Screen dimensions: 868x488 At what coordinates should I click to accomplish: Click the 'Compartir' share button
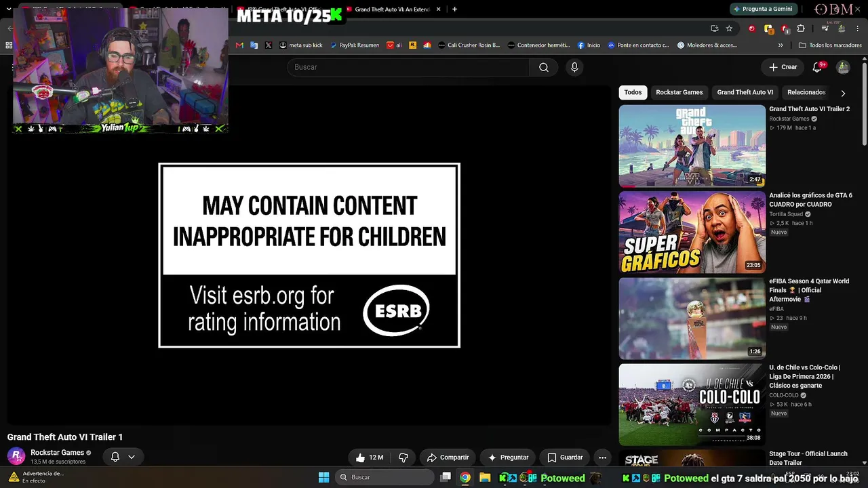tap(448, 457)
